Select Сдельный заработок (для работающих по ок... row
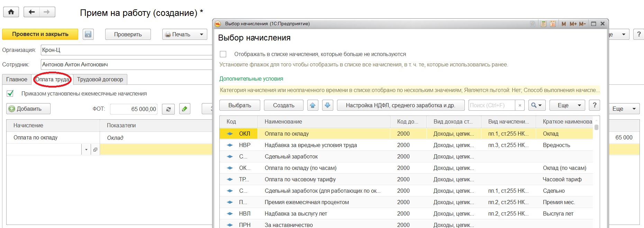 pyautogui.click(x=406, y=191)
